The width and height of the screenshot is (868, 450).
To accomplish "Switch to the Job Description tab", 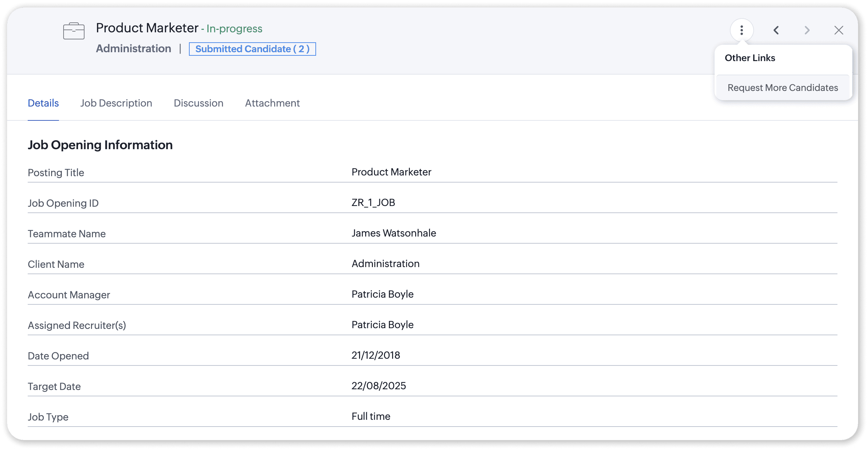I will coord(116,103).
